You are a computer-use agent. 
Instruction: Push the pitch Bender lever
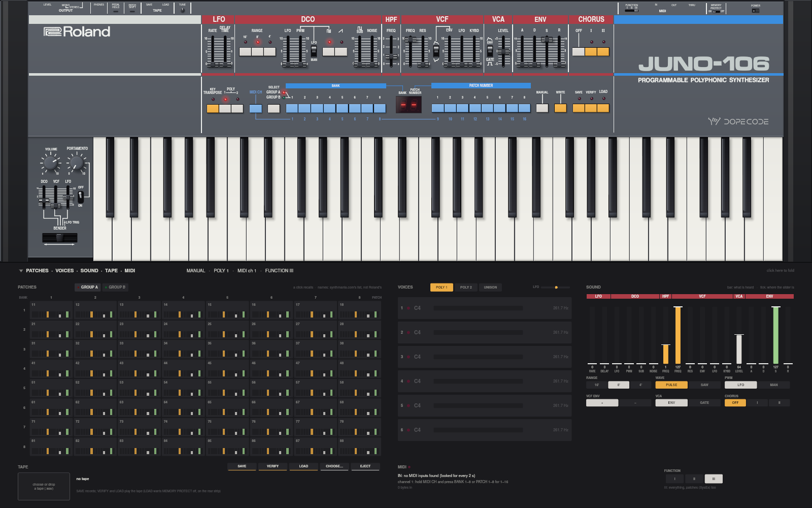click(x=60, y=238)
